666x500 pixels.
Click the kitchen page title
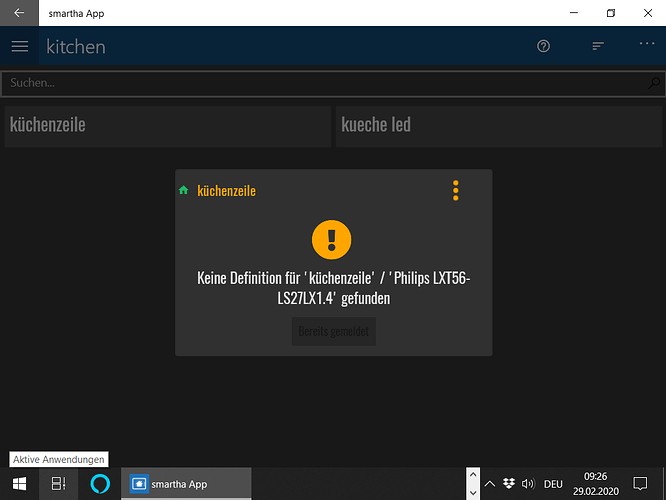(76, 47)
